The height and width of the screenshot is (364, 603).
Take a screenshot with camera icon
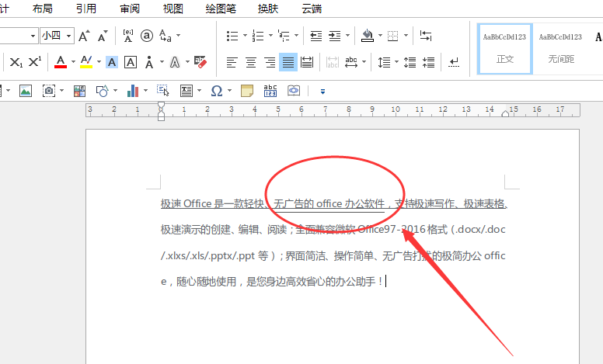coord(49,91)
